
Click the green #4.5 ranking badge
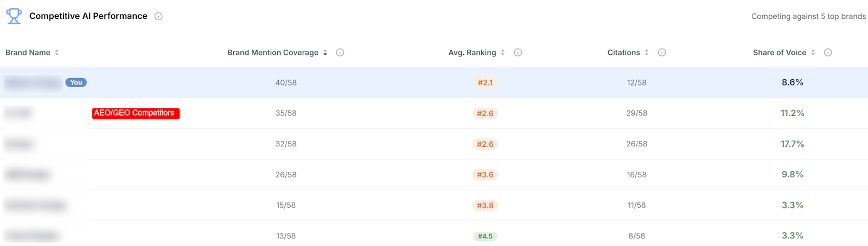[x=485, y=236]
